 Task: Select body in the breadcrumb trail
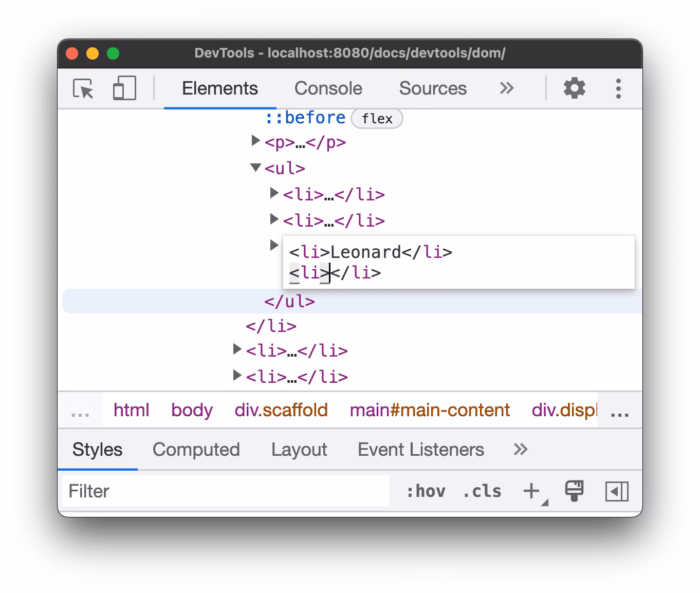coord(192,410)
